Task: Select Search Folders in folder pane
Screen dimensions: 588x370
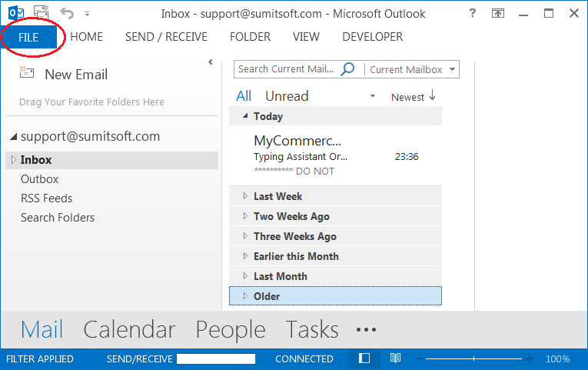Action: tap(58, 218)
